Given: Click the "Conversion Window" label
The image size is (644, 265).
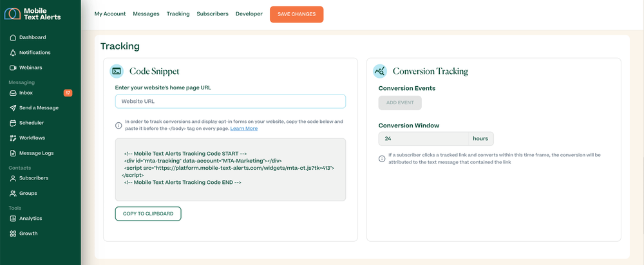Looking at the screenshot, I should (409, 125).
